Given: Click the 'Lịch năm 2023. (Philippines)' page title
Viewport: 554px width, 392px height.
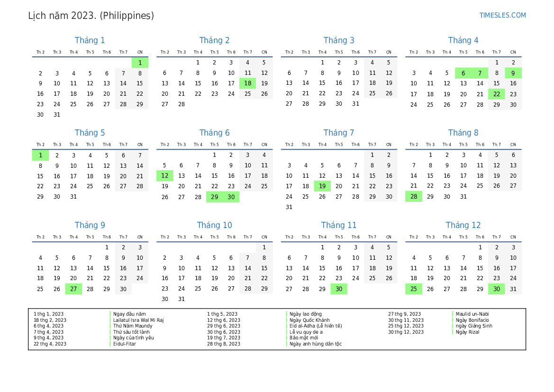Looking at the screenshot, I should tap(91, 16).
